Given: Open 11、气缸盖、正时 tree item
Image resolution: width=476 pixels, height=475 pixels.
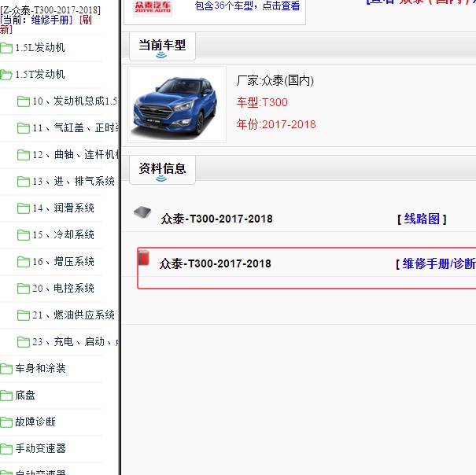Looking at the screenshot, I should point(76,127).
